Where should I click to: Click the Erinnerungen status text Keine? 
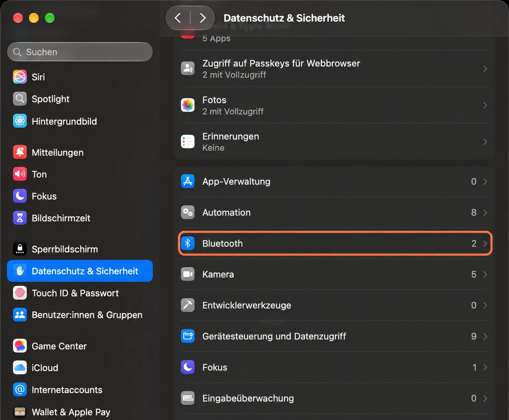(x=213, y=148)
